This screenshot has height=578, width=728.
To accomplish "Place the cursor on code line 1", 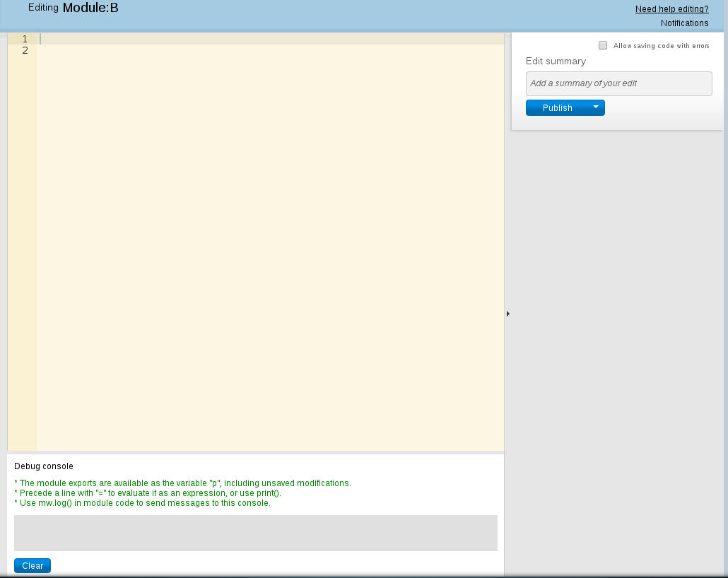I will click(269, 39).
